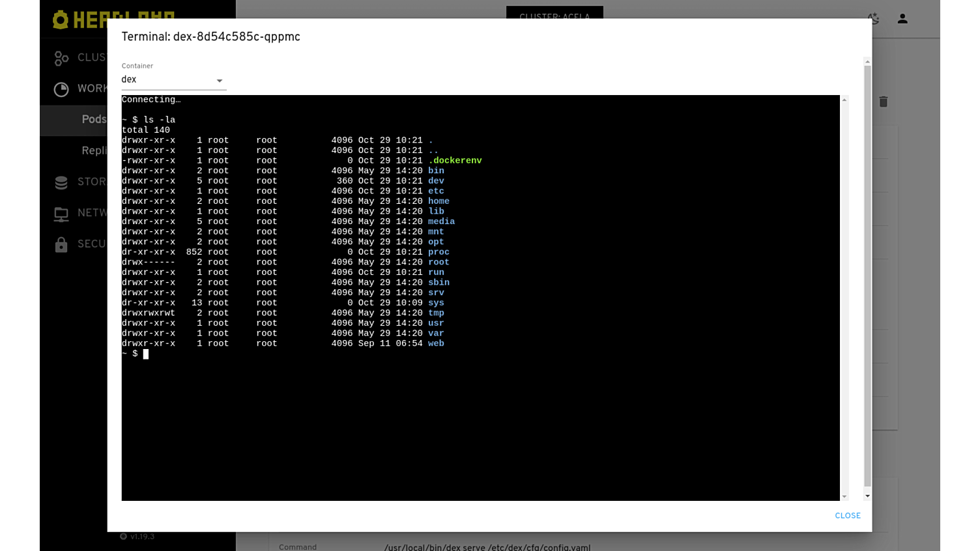This screenshot has height=551, width=980.
Task: Click the 'srv' directory name in the terminal listing
Action: tap(436, 293)
